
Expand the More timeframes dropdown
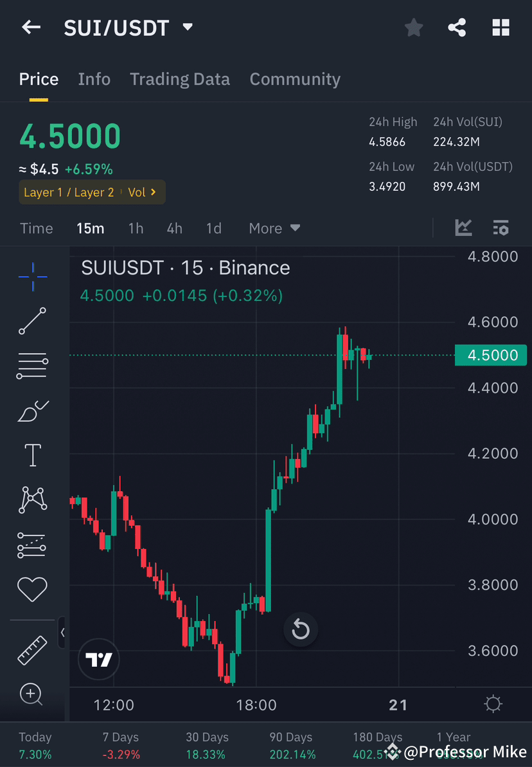[x=274, y=228]
